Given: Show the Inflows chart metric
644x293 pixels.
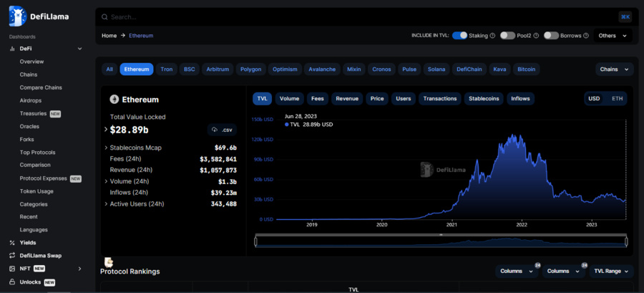Looking at the screenshot, I should [520, 99].
